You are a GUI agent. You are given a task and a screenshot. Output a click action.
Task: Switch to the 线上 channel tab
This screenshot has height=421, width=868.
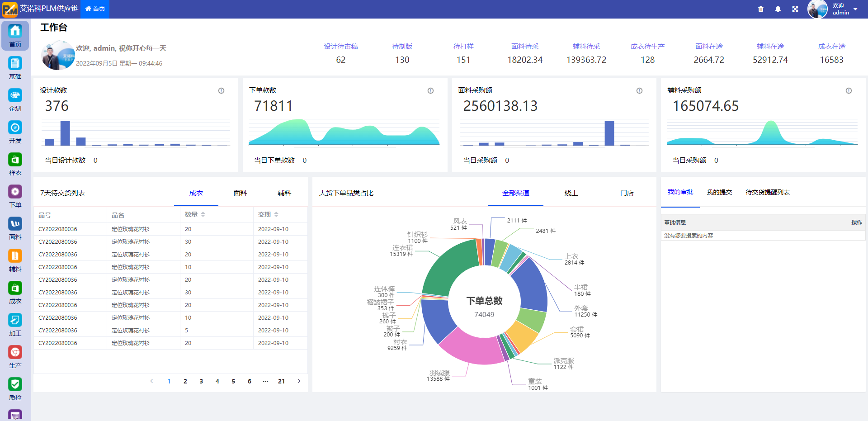571,193
